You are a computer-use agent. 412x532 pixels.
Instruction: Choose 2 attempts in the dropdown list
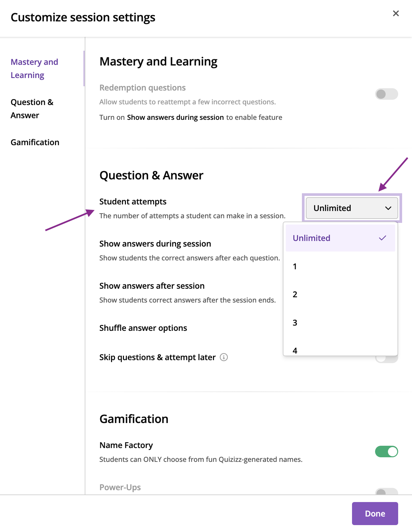pyautogui.click(x=340, y=294)
